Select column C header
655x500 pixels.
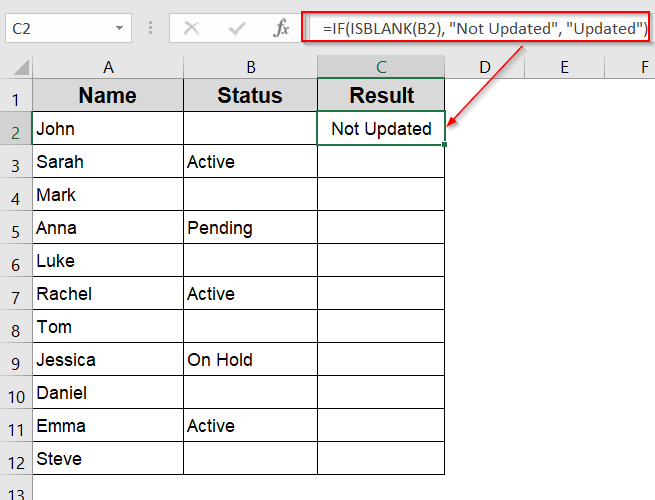pos(381,67)
